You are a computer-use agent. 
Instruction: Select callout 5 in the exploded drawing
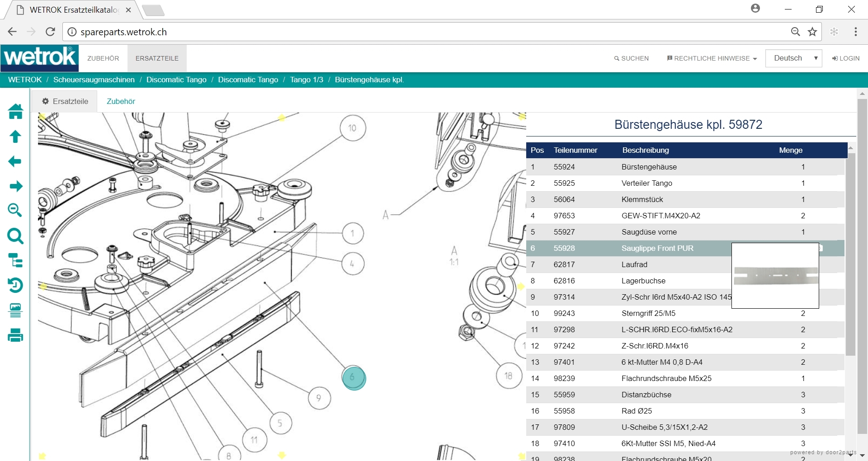[x=280, y=423]
